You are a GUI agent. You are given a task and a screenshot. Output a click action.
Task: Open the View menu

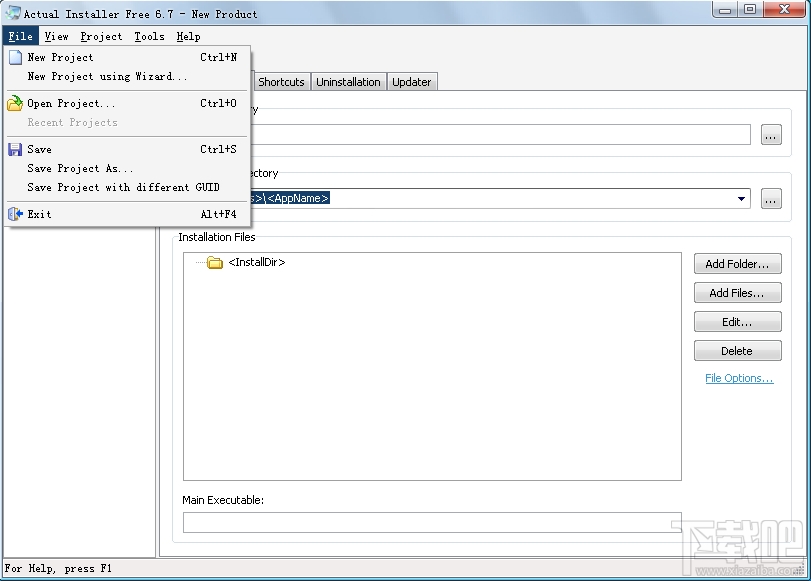pyautogui.click(x=56, y=36)
